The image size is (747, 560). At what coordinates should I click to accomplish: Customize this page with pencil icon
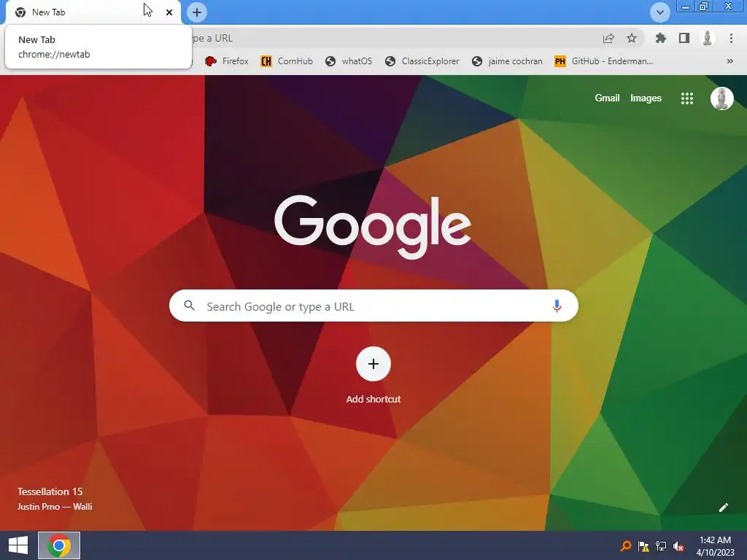(x=723, y=507)
